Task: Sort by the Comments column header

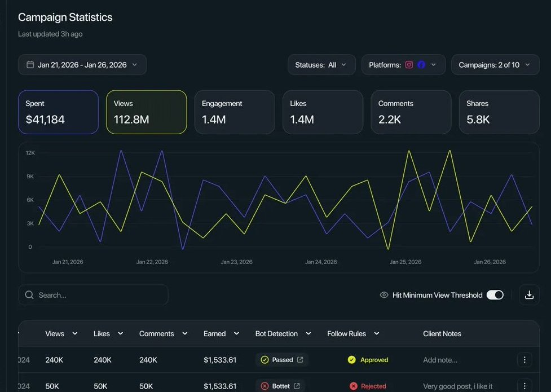Action: click(164, 334)
